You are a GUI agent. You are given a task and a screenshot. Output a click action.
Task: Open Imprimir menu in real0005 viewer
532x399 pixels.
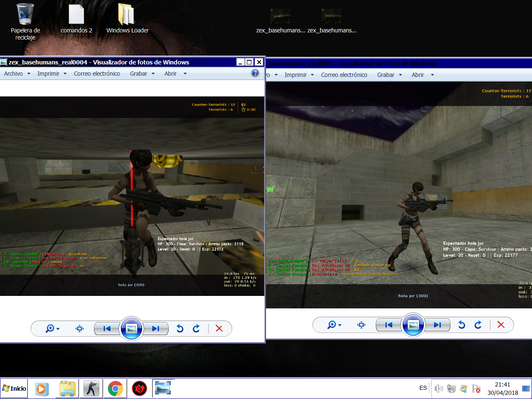coord(296,75)
